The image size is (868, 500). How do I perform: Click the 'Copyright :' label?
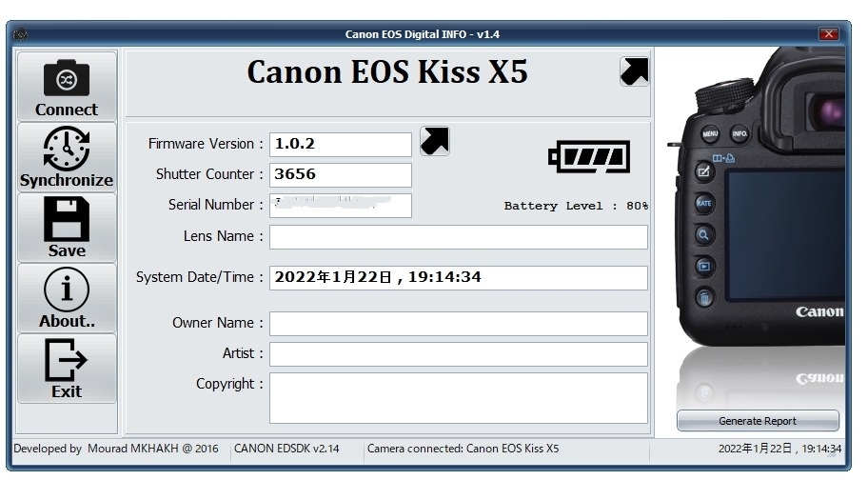click(229, 384)
